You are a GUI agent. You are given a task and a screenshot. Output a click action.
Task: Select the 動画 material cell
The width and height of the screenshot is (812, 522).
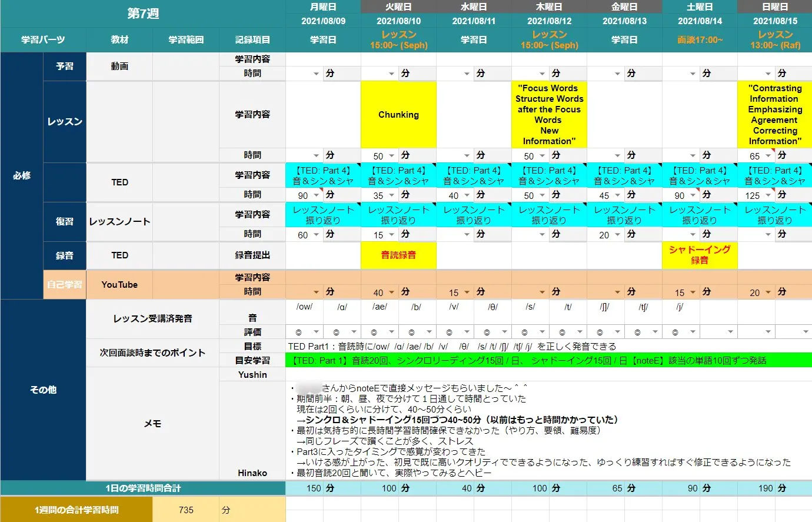tap(119, 67)
